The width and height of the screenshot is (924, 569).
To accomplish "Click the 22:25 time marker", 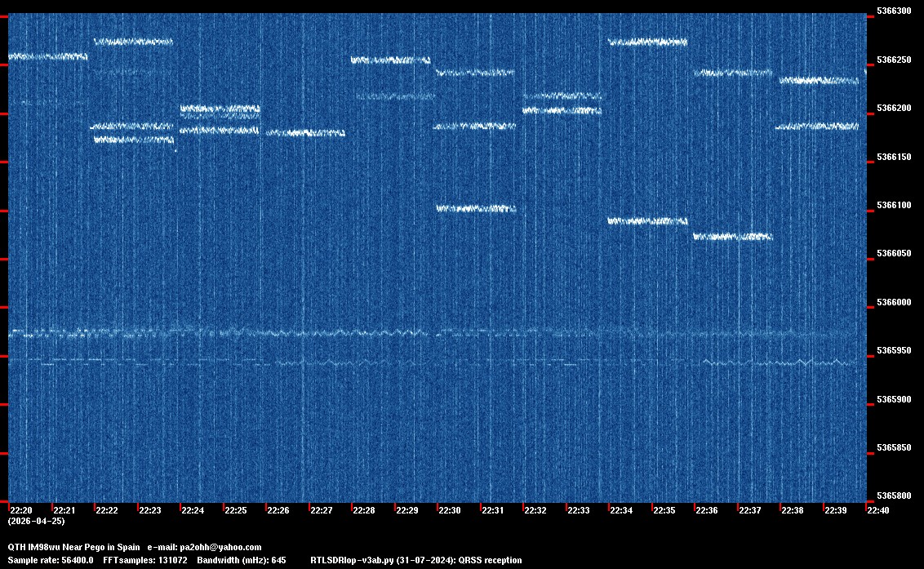I will [x=236, y=511].
